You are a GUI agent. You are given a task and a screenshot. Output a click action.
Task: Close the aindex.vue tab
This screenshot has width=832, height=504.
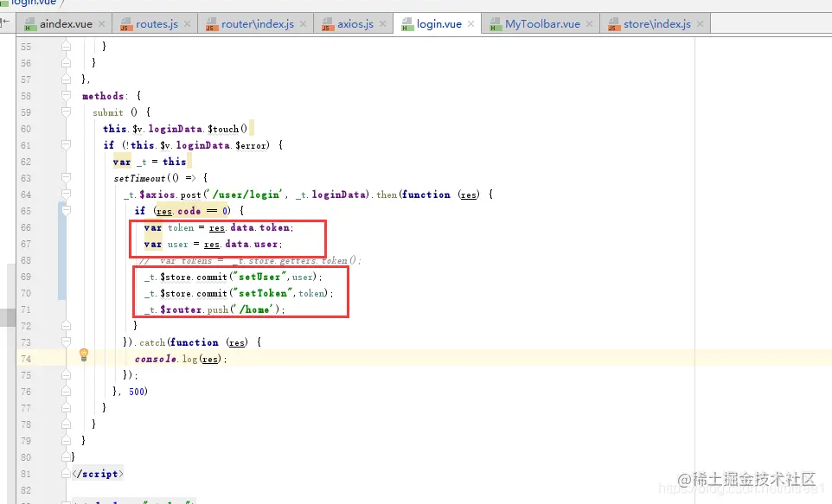pos(101,24)
